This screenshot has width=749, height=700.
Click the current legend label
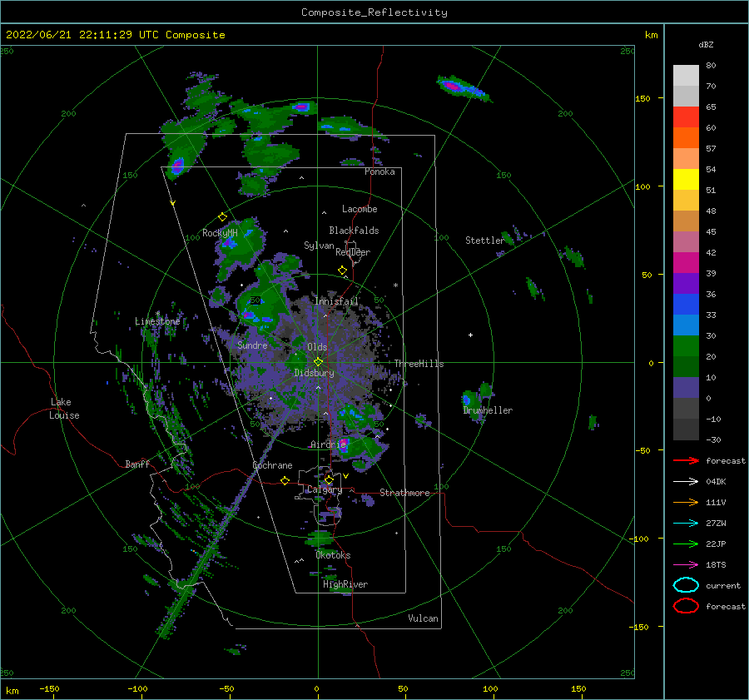[723, 585]
